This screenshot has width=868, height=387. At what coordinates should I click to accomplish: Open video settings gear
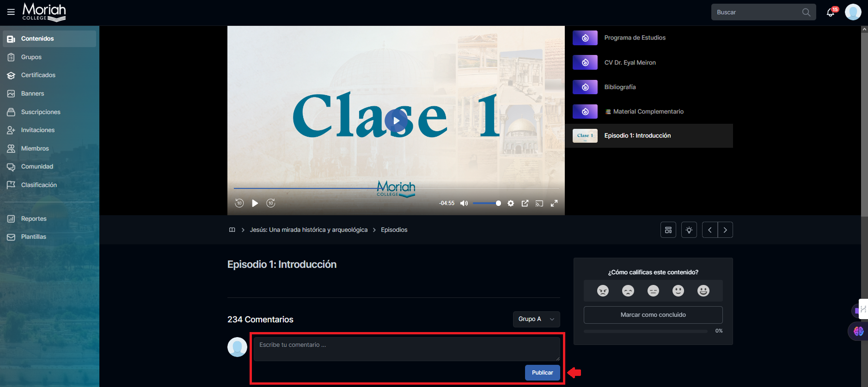[511, 203]
